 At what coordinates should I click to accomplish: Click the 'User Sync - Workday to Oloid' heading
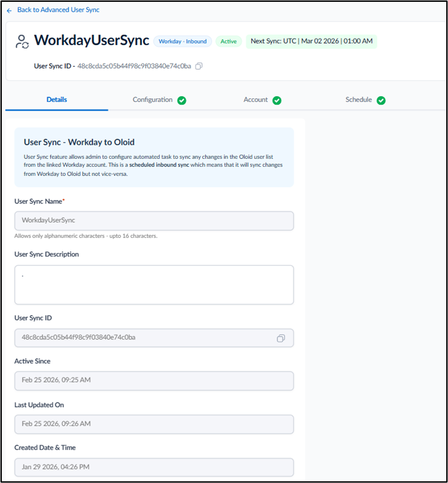click(x=79, y=142)
